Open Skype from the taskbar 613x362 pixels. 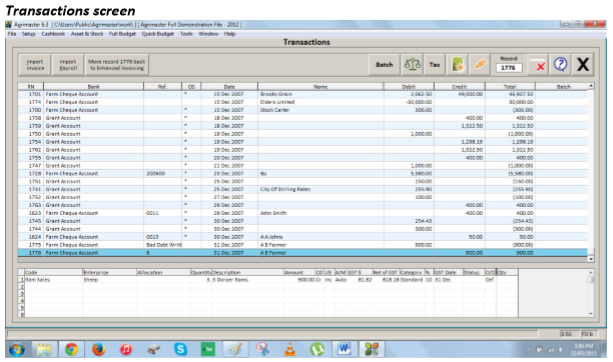[181, 349]
